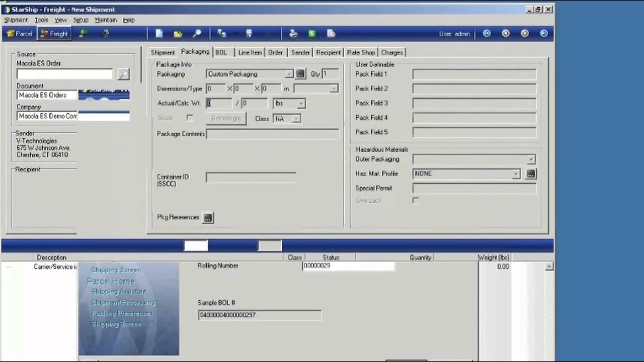Open the Tools menu
Viewport: 644px width, 362px height.
click(41, 20)
